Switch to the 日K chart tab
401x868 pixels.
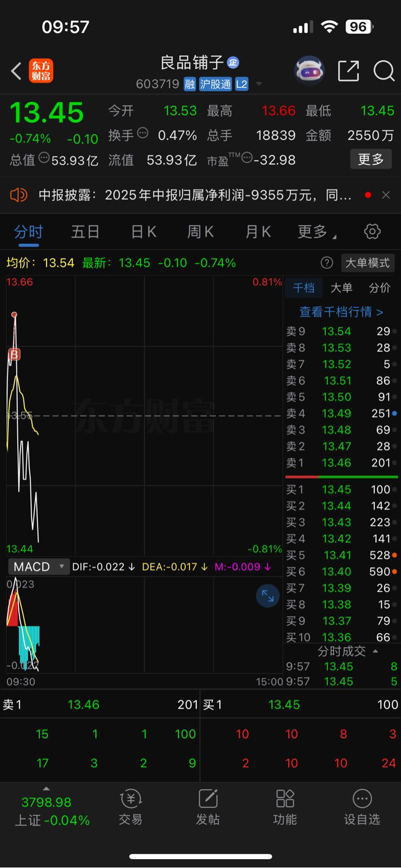(x=144, y=232)
